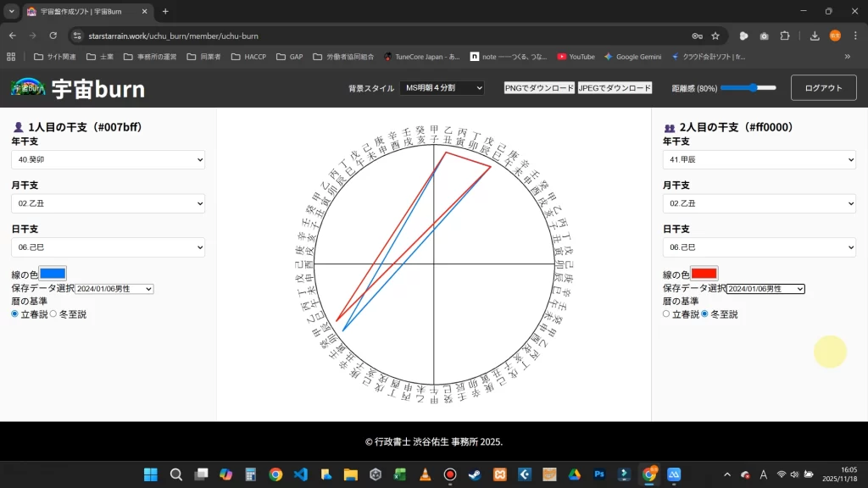Open the Chrome downloads icon
Image resolution: width=868 pixels, height=488 pixels.
coord(815,36)
